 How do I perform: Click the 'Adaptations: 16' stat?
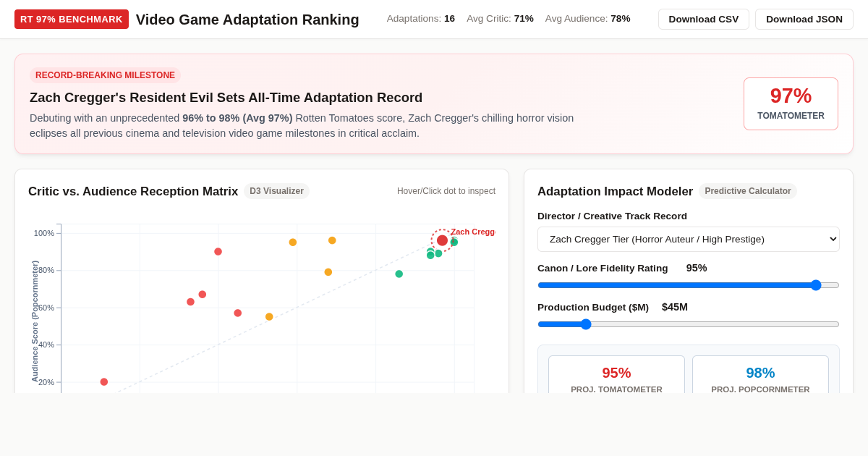[421, 19]
